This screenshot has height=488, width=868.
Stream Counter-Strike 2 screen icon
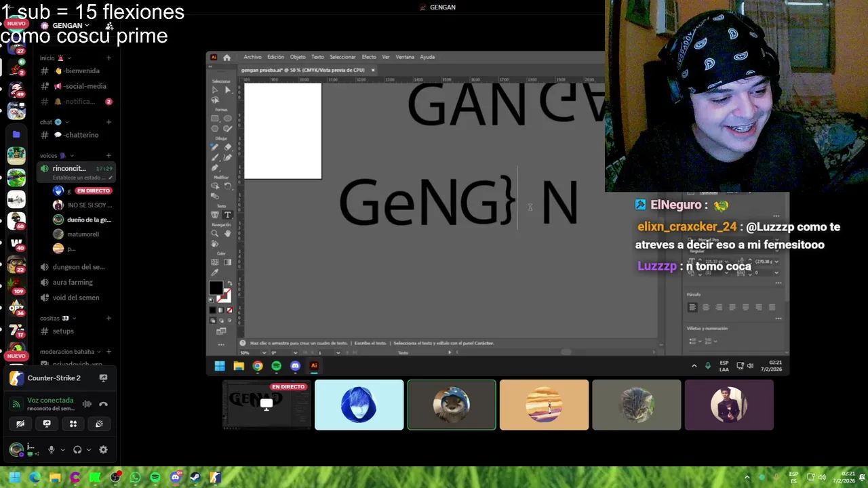(x=103, y=378)
